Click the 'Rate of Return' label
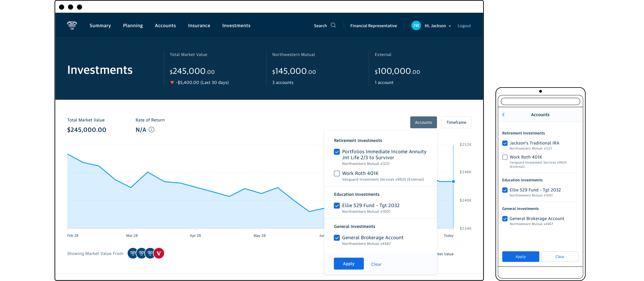The height and width of the screenshot is (281, 644). (150, 120)
